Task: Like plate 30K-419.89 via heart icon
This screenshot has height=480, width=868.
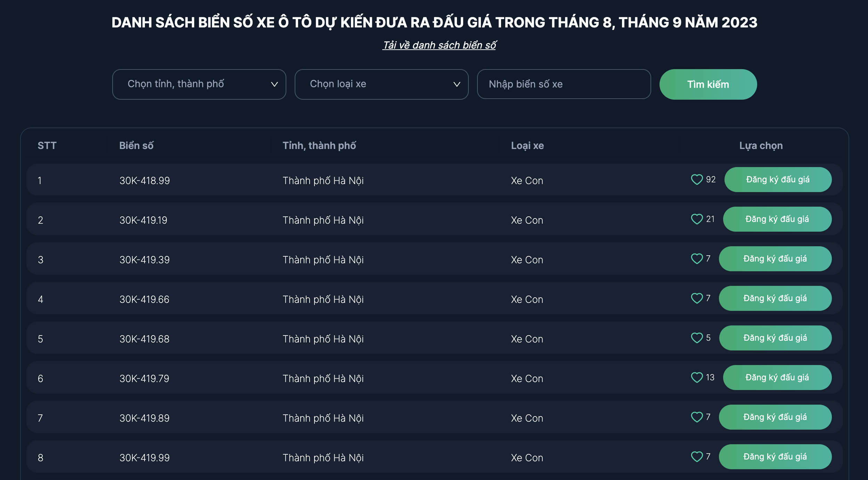Action: pyautogui.click(x=697, y=417)
